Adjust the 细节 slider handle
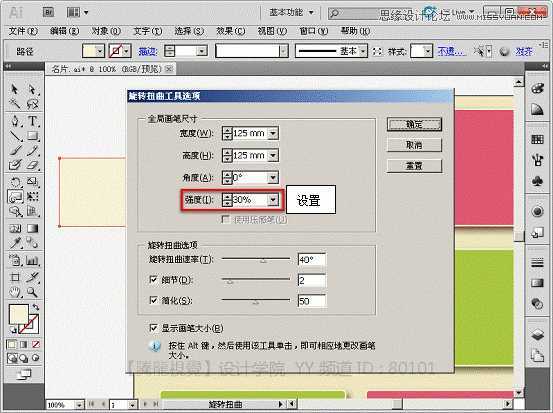This screenshot has height=413, width=553. [x=230, y=281]
